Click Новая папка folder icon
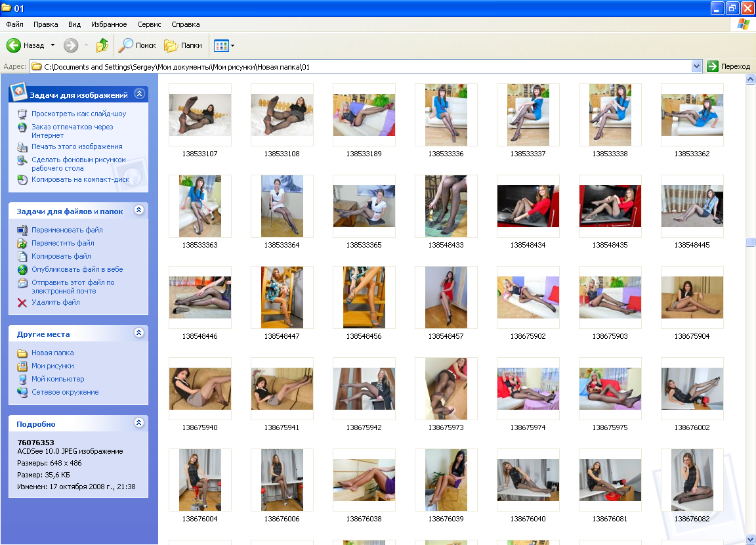The image size is (756, 545). pos(22,353)
